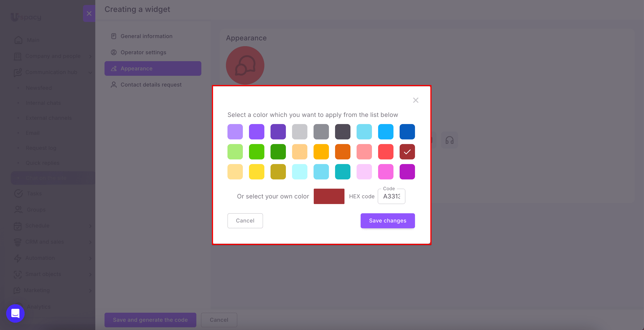Choose the pale pink swatch
Image resolution: width=644 pixels, height=330 pixels.
[364, 172]
